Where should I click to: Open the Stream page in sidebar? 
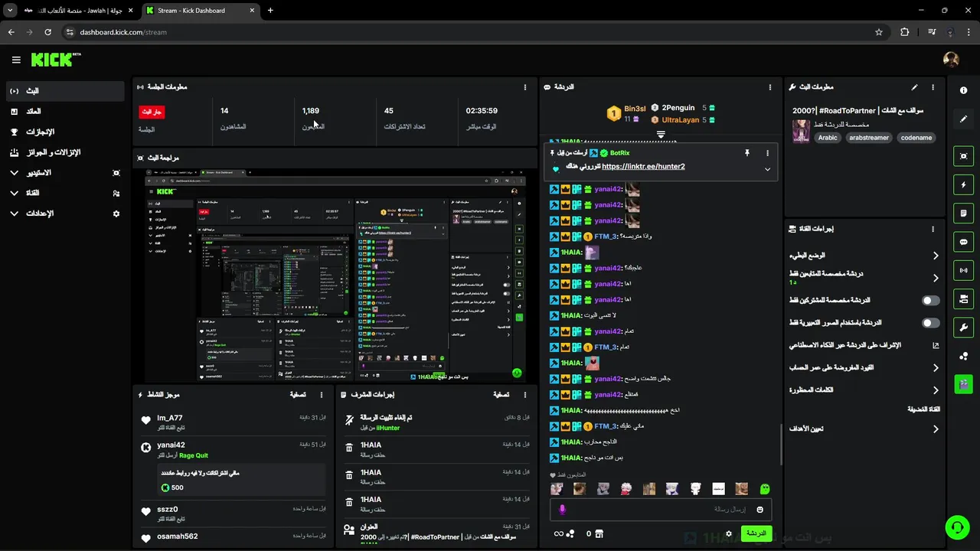(x=64, y=91)
